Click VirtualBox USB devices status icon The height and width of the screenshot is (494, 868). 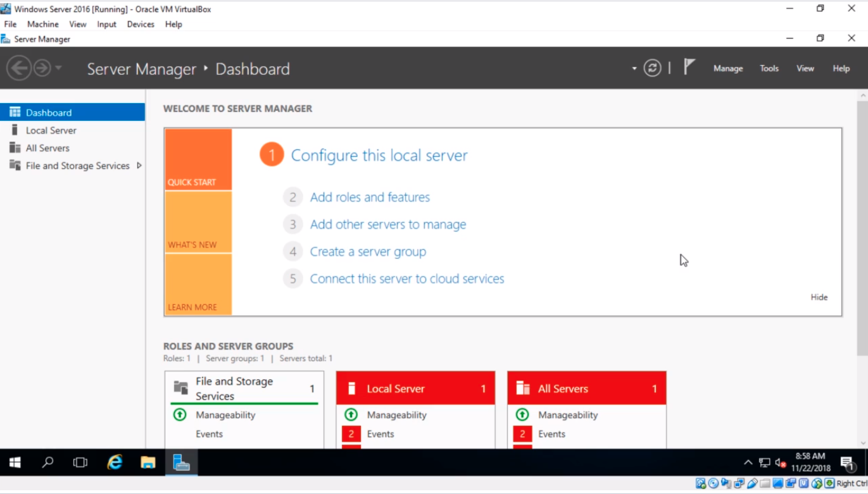[752, 483]
